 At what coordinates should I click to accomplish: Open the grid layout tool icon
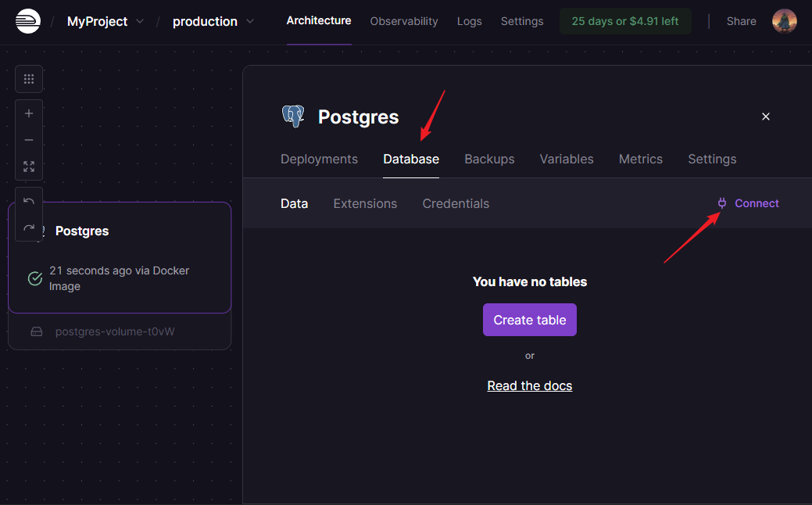tap(29, 79)
